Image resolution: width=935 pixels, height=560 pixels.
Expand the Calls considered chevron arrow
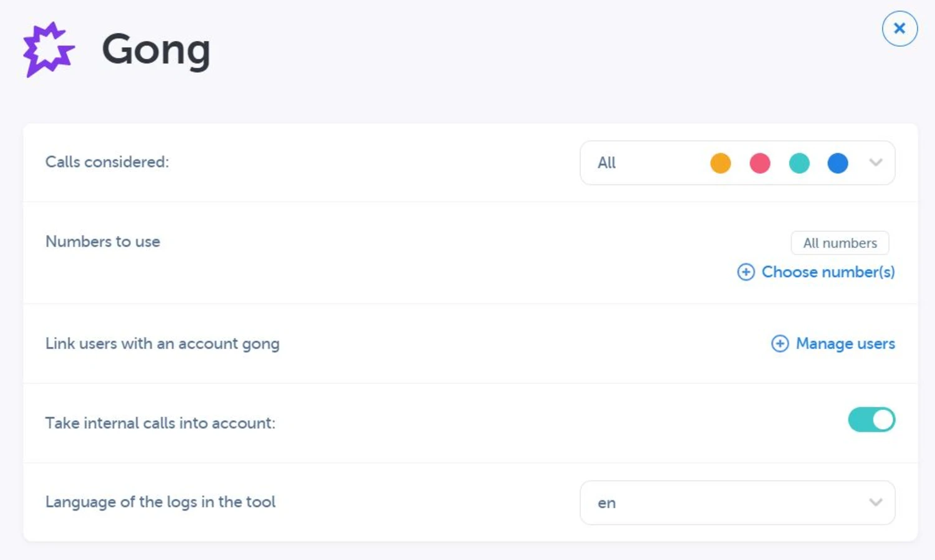click(x=876, y=163)
